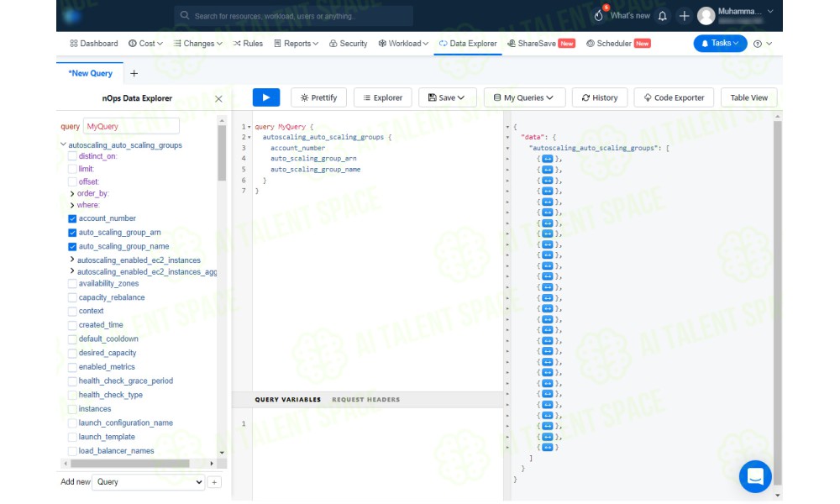
Task: Open the help question mark icon
Action: (758, 44)
